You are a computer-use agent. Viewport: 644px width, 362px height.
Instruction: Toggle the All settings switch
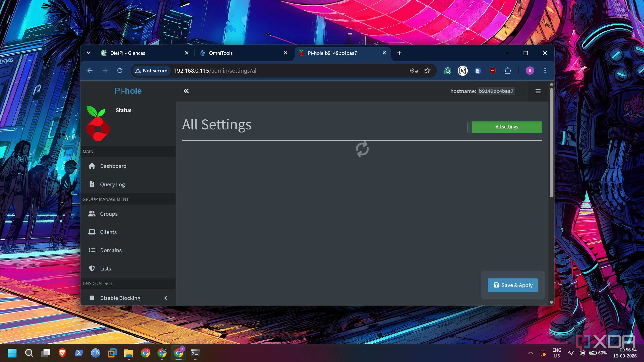tap(505, 127)
